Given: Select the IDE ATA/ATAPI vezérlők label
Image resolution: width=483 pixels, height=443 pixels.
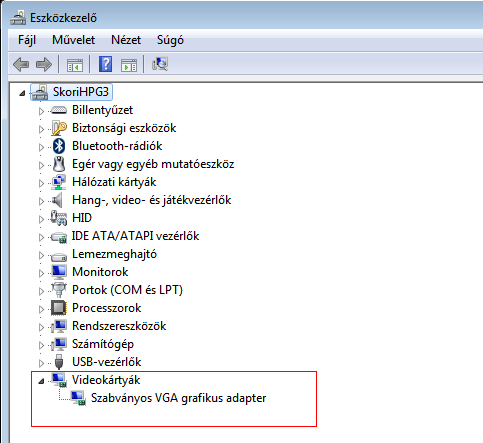Looking at the screenshot, I should [x=136, y=236].
